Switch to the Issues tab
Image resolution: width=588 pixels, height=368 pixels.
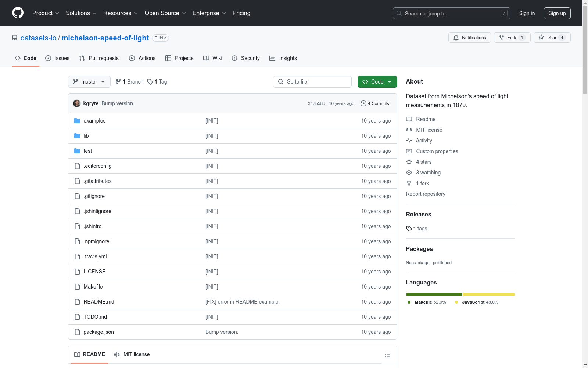pos(57,58)
